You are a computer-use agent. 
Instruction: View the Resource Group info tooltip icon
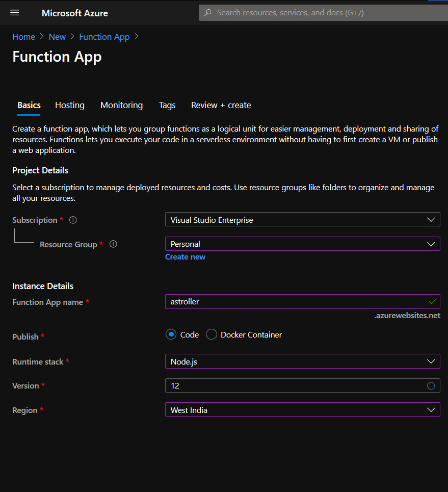pyautogui.click(x=113, y=244)
